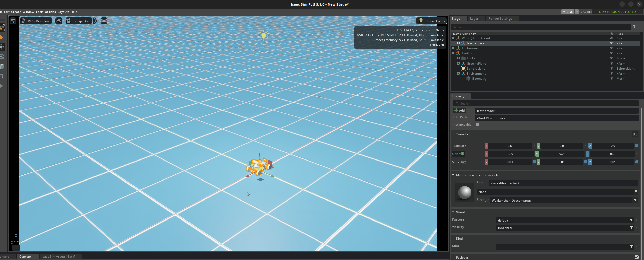Collapse the World (defaultPrim) tree node
Image resolution: width=644 pixels, height=260 pixels.
(x=453, y=38)
